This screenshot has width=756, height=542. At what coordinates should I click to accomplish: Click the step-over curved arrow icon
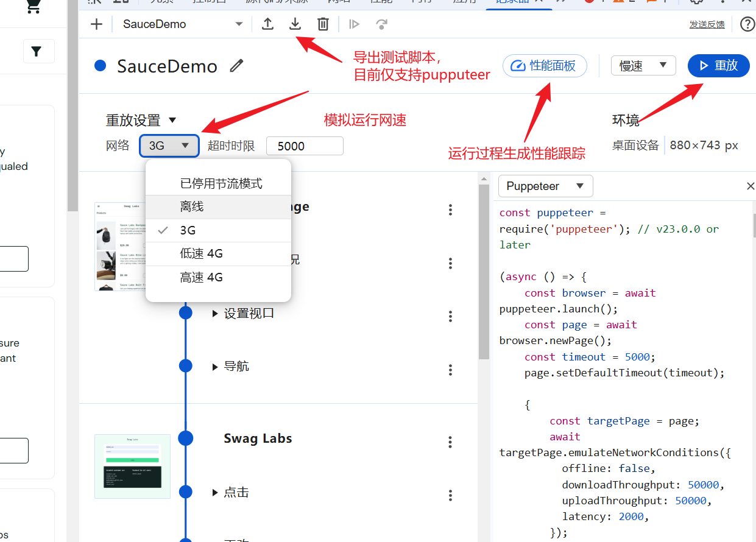click(x=382, y=24)
